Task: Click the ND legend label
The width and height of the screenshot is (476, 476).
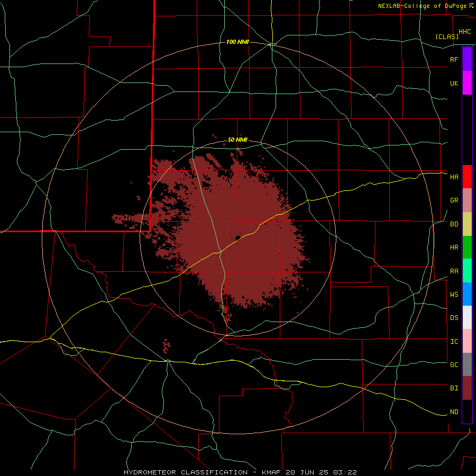Action: (x=454, y=412)
